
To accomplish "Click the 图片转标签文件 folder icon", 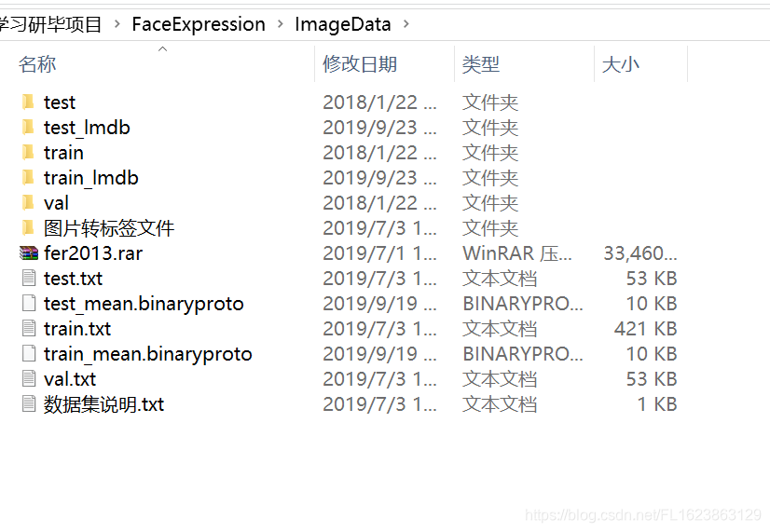I will click(x=29, y=228).
